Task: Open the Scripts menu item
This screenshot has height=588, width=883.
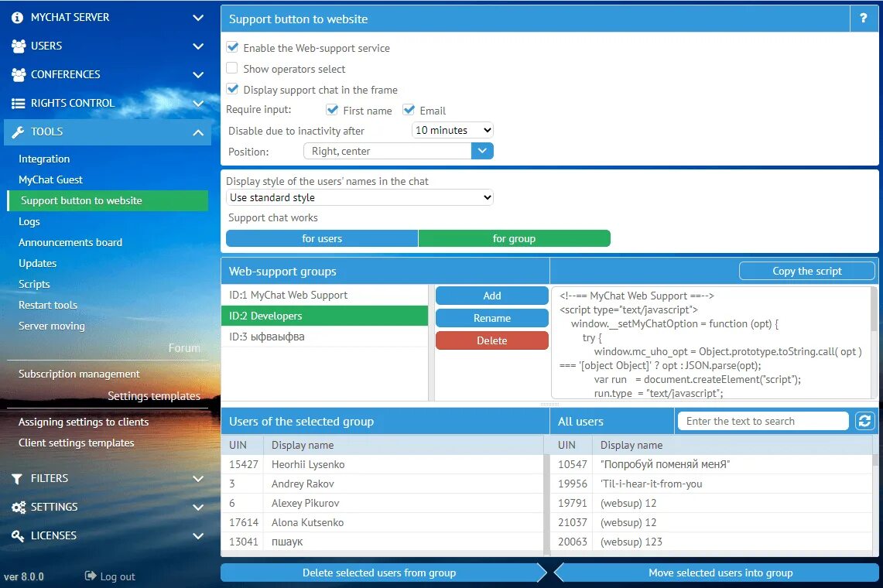Action: [34, 284]
